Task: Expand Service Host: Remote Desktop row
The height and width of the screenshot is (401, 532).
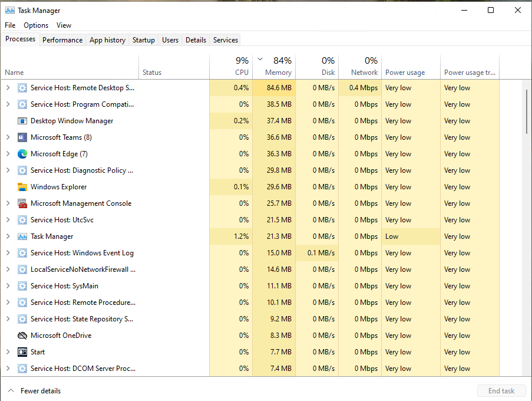Action: click(x=8, y=88)
